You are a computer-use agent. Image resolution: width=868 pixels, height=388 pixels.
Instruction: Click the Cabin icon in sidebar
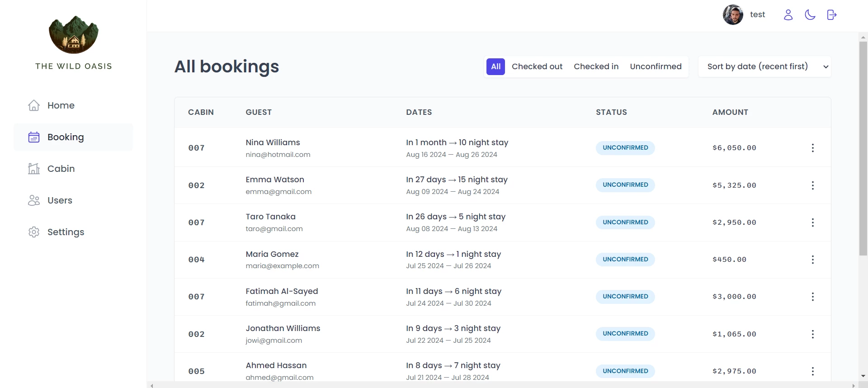(x=34, y=169)
